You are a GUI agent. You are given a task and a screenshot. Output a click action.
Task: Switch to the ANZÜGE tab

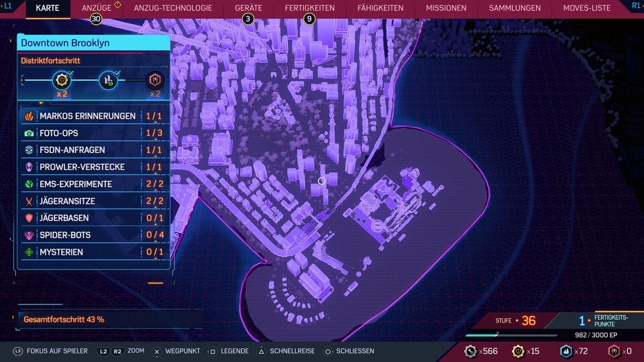point(97,8)
